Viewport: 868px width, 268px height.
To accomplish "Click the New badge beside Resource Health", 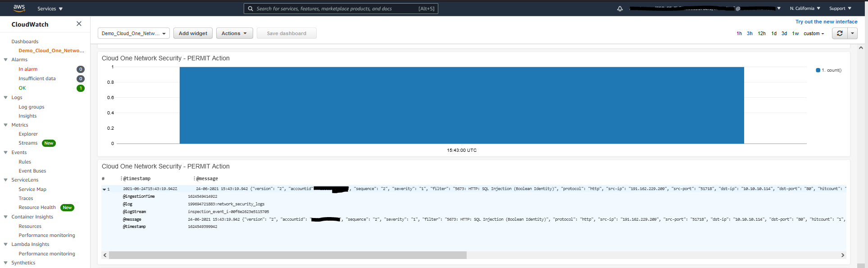I will coord(67,208).
